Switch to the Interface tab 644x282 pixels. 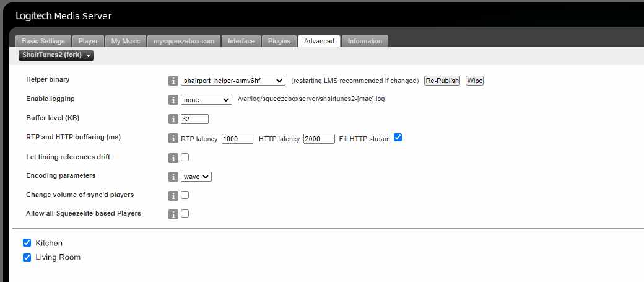pyautogui.click(x=241, y=41)
